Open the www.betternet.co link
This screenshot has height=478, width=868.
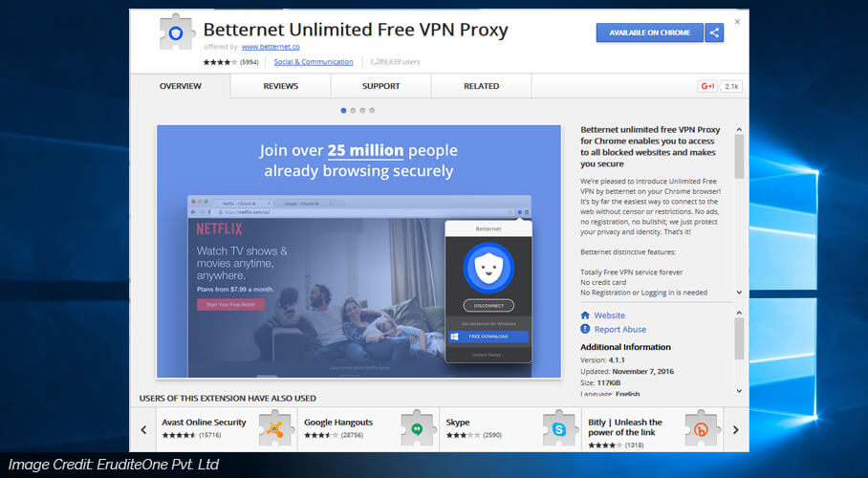[x=271, y=47]
